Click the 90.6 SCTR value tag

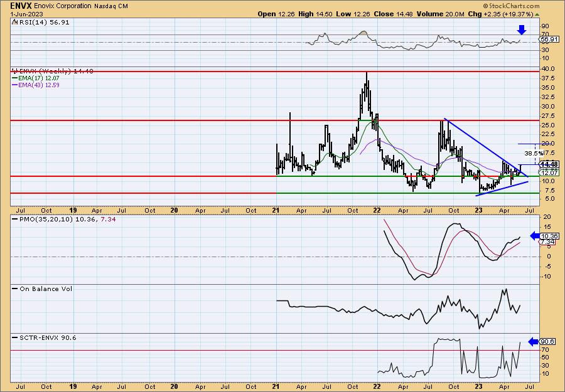point(547,342)
